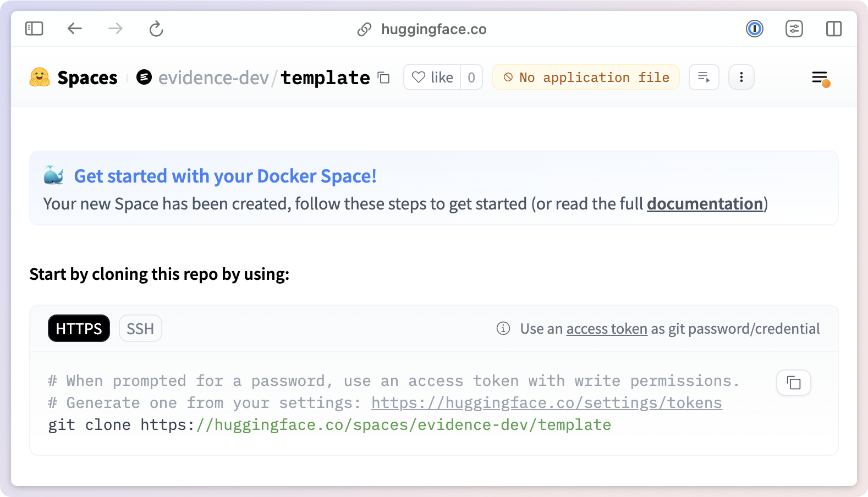Copy the git clone command

point(793,383)
